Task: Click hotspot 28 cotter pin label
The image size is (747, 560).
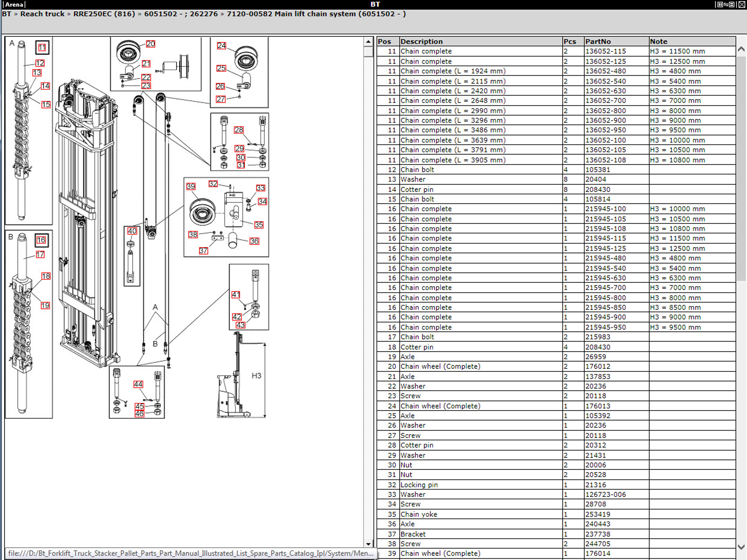Action: (239, 130)
